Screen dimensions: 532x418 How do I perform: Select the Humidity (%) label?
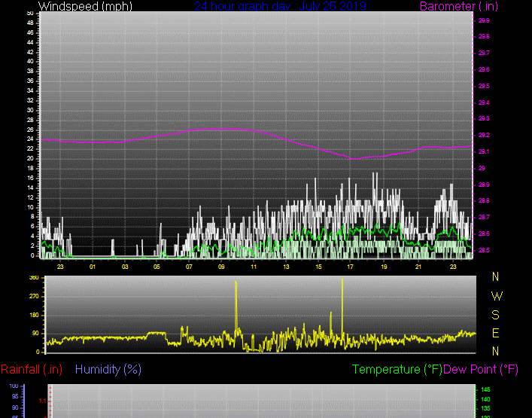108,369
